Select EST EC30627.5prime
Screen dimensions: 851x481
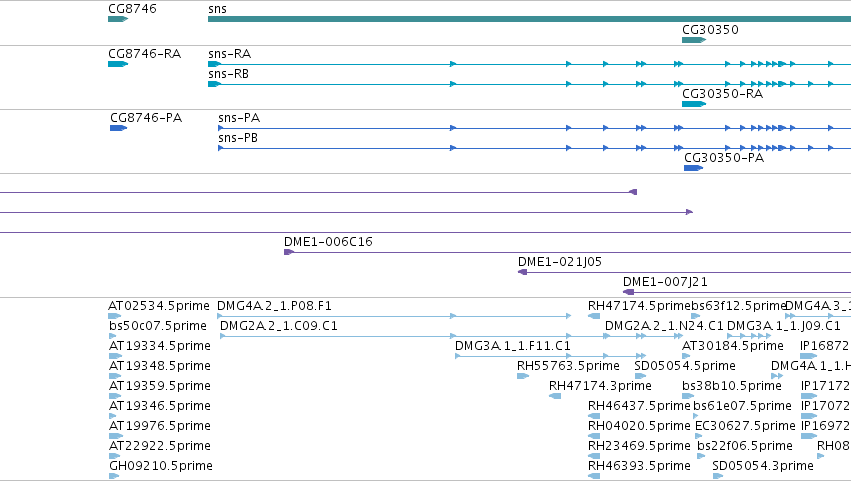pyautogui.click(x=745, y=426)
